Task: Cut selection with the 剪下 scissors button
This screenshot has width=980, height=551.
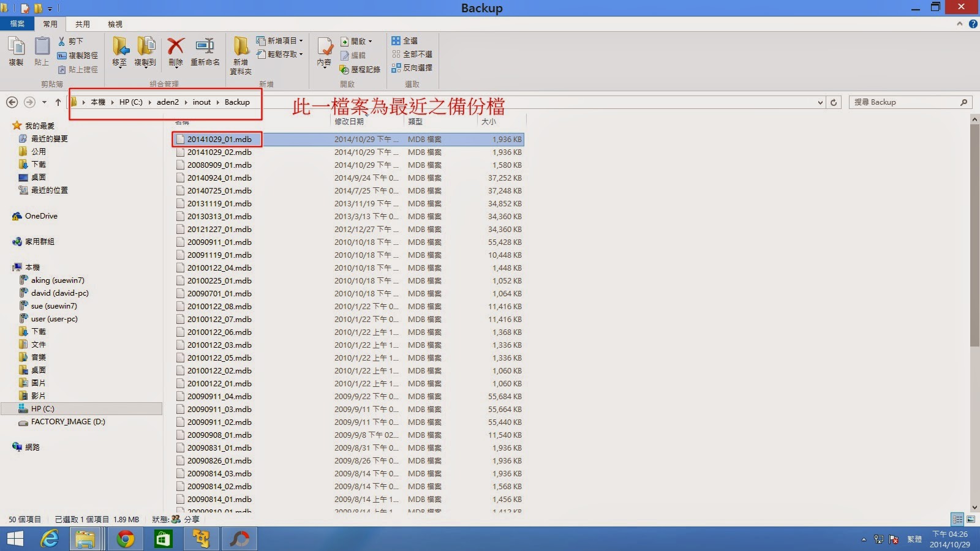Action: [x=70, y=41]
